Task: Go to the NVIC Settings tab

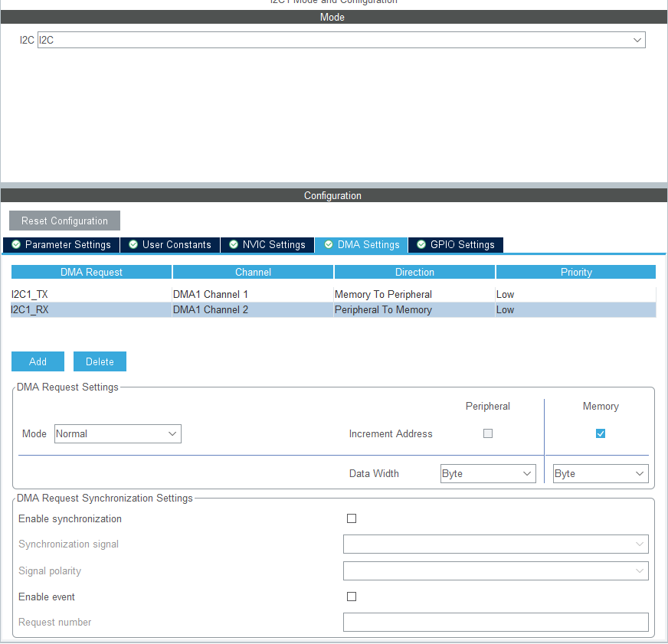Action: (x=267, y=245)
